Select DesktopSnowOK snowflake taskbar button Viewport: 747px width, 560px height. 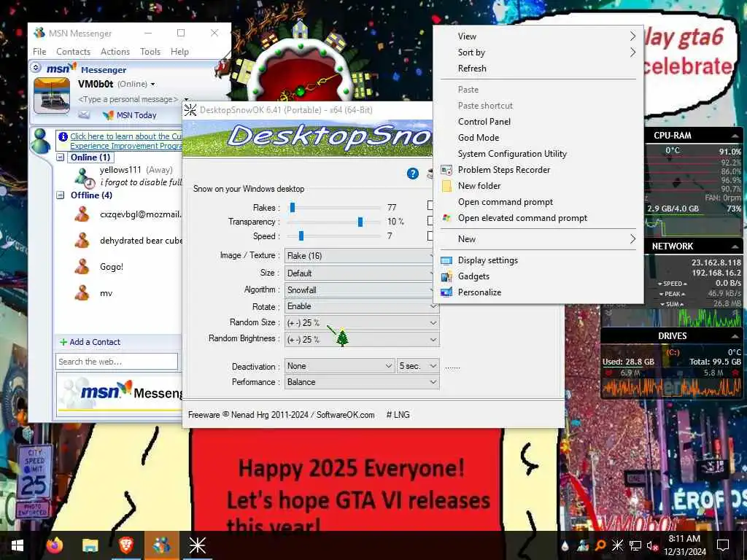click(x=197, y=545)
